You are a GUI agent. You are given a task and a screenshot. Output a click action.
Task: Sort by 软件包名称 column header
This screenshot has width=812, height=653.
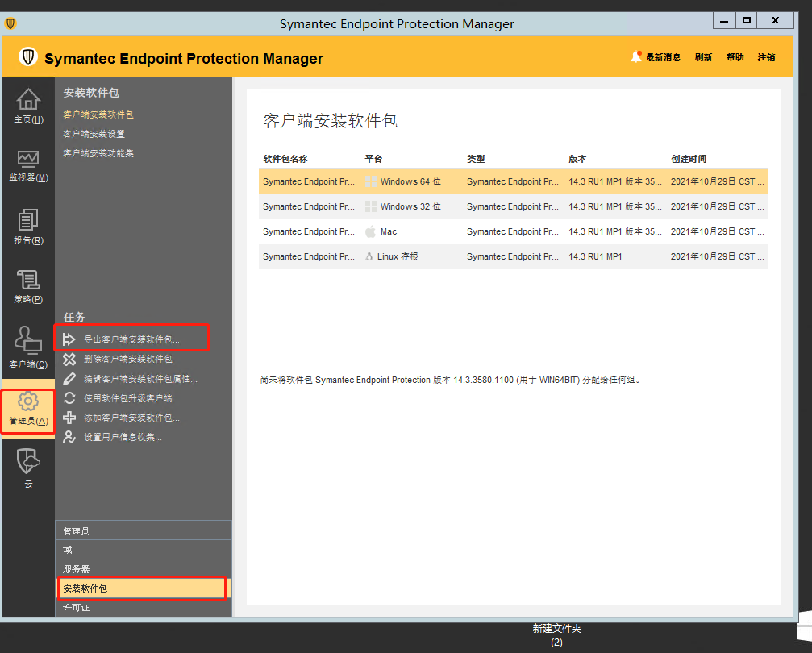click(285, 159)
